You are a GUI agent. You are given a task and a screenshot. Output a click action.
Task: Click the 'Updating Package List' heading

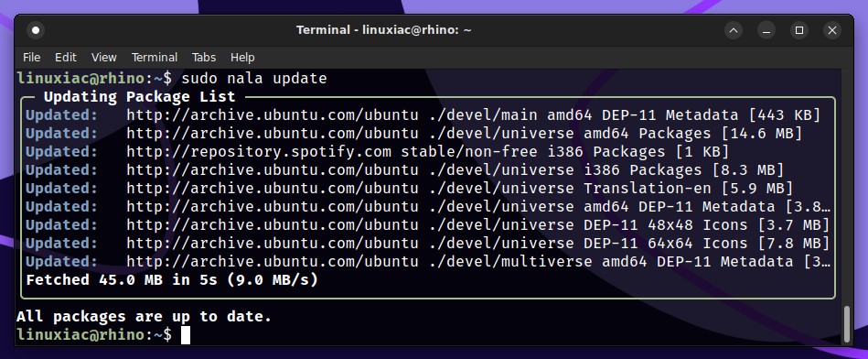pyautogui.click(x=140, y=97)
